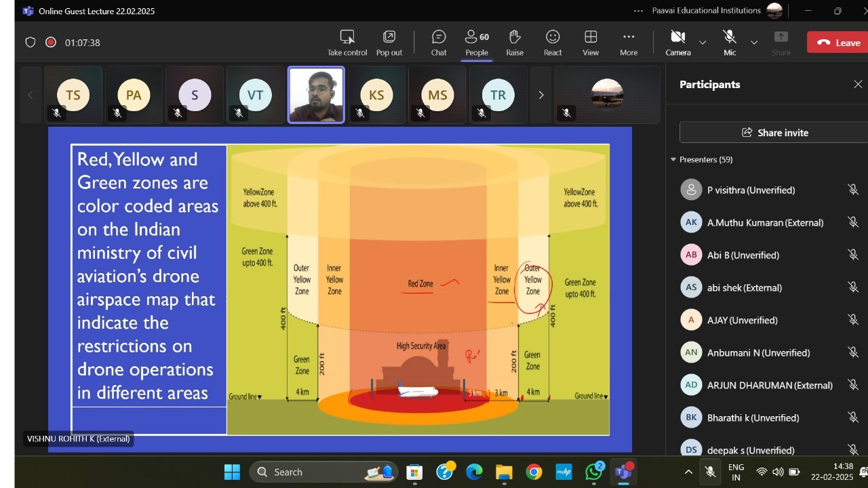Image resolution: width=868 pixels, height=488 pixels.
Task: Raise your hand in the meeting
Action: click(x=515, y=43)
